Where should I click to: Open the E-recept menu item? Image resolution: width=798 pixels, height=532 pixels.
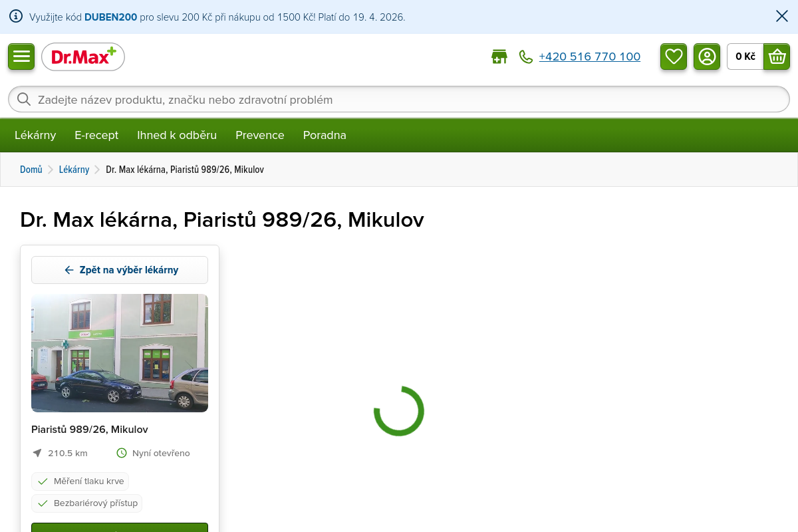tap(96, 136)
